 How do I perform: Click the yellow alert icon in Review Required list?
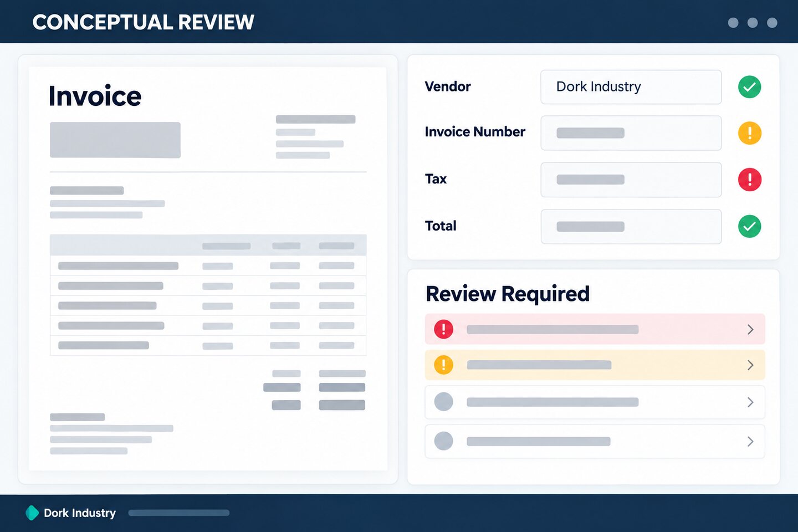coord(443,365)
